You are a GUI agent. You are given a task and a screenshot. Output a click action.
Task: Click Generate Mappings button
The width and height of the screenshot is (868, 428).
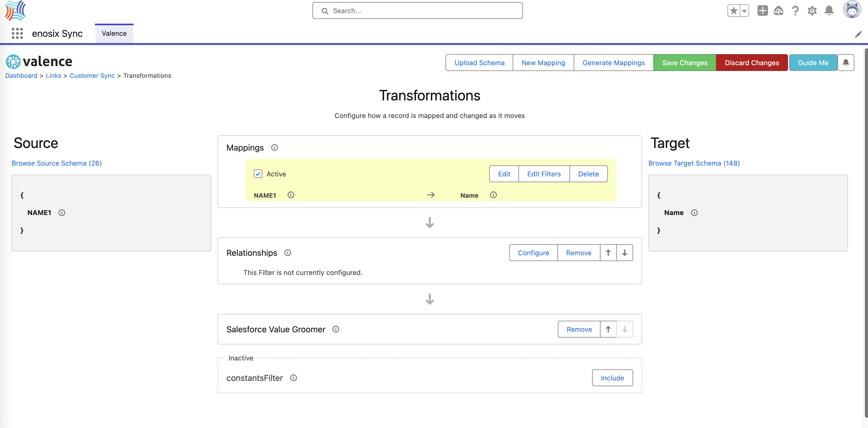pos(614,63)
